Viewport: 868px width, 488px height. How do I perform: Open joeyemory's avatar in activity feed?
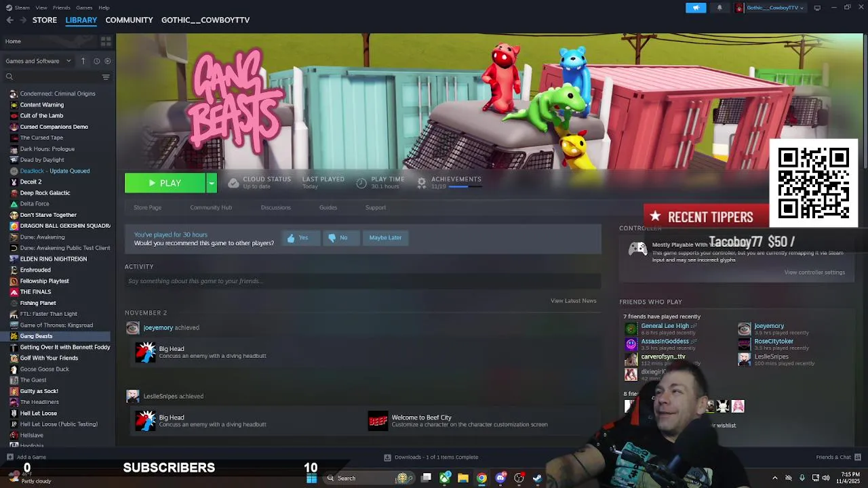(x=132, y=328)
